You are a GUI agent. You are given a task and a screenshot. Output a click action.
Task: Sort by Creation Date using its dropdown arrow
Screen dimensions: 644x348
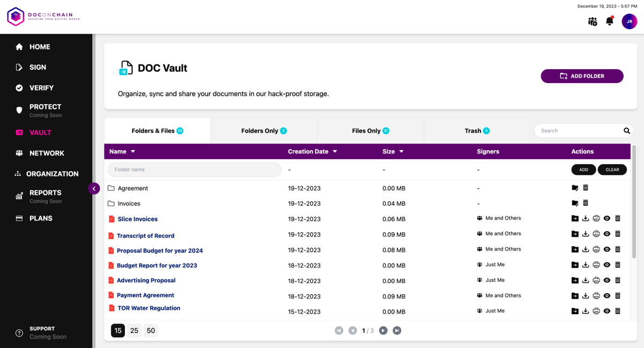[335, 151]
